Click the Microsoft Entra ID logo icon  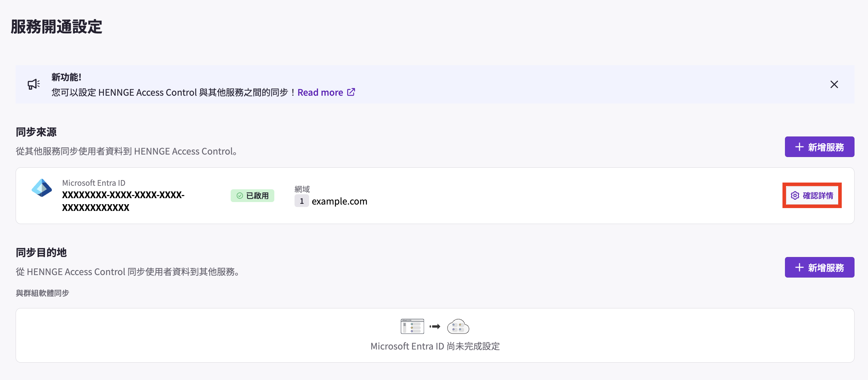42,188
